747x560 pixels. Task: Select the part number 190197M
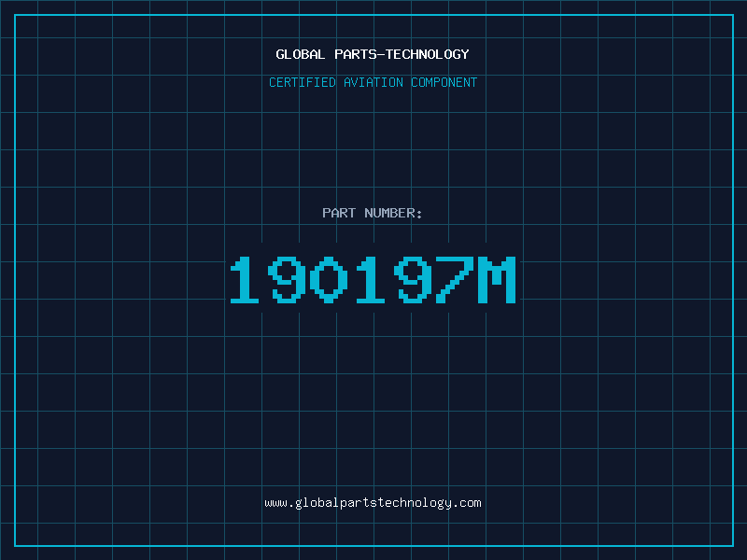(x=373, y=279)
